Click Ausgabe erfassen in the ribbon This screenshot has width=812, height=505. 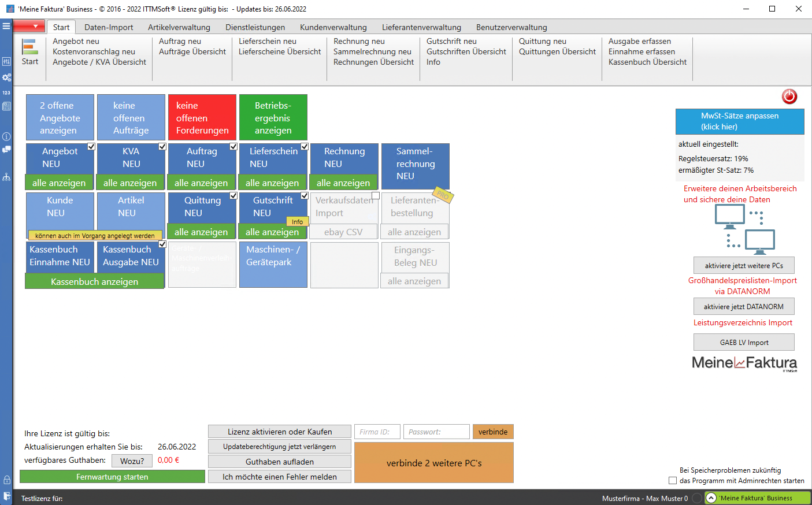pos(640,42)
